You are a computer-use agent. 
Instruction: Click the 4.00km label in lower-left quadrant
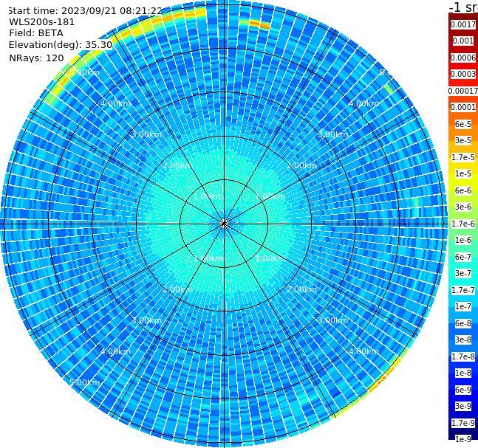coord(115,351)
